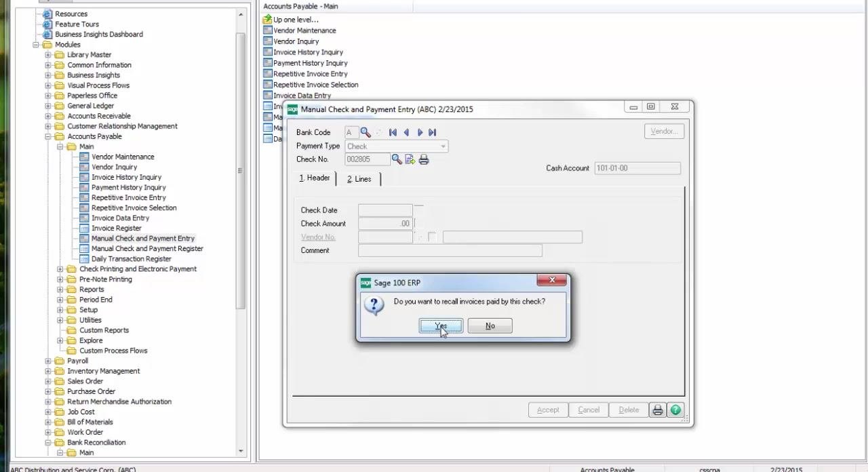Expand the Sales Order module
The image size is (868, 472).
click(48, 381)
